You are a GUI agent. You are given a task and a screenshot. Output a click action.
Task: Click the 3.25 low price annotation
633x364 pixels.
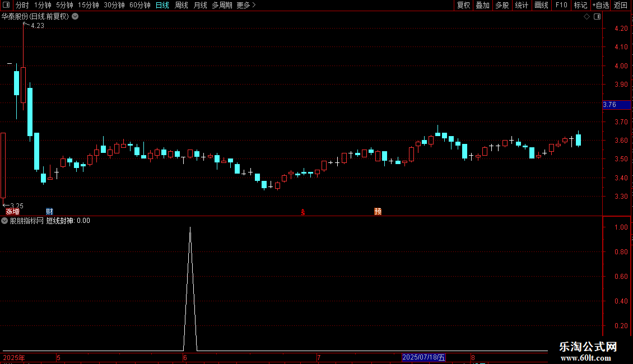[x=17, y=206]
